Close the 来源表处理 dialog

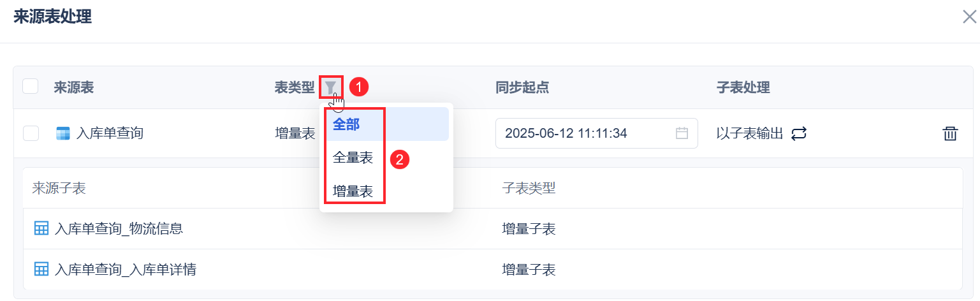969,17
